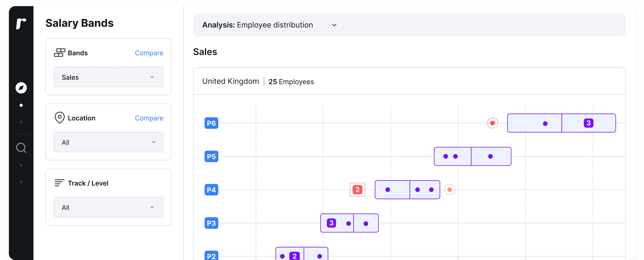Viewport: 644px width, 260px height.
Task: Click the red dashed 2 cluster on P4
Action: pyautogui.click(x=358, y=190)
